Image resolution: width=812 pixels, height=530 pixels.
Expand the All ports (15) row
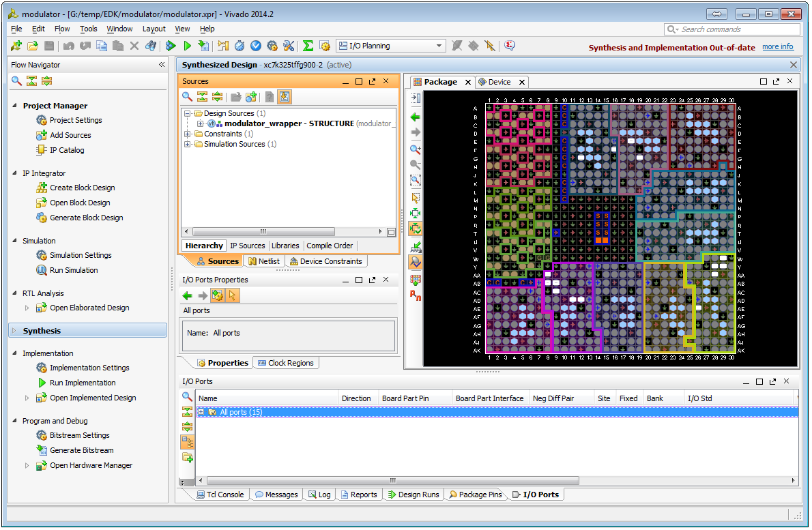(201, 413)
